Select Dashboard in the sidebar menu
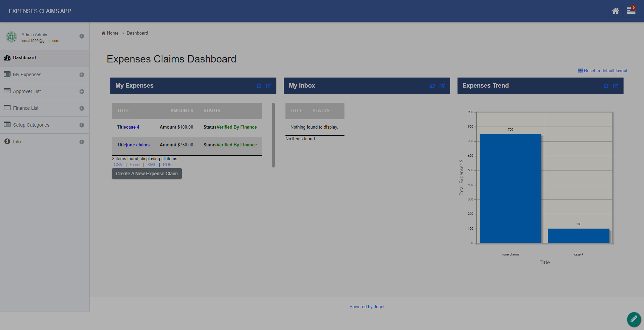The width and height of the screenshot is (644, 330). [x=24, y=58]
